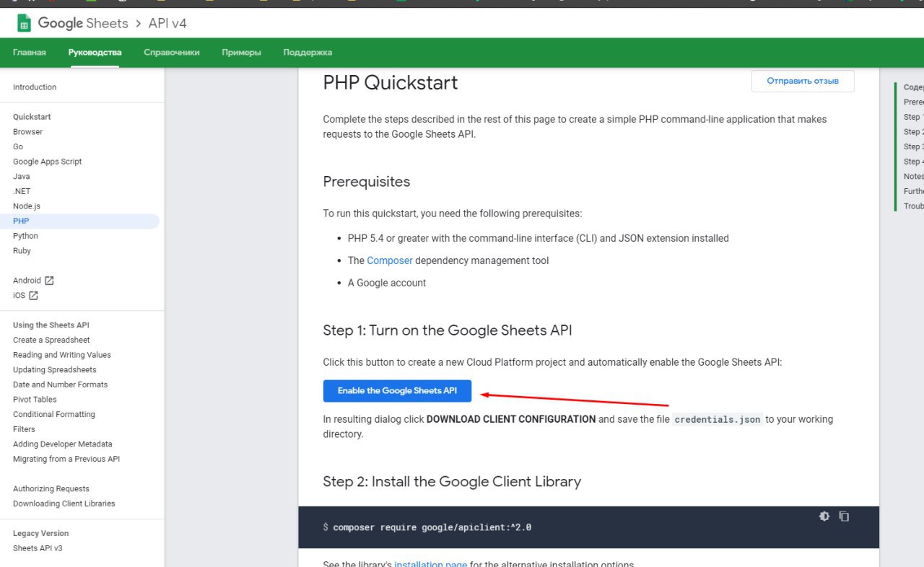Open Authorizing Requests in sidebar
The height and width of the screenshot is (567, 924).
coord(51,489)
